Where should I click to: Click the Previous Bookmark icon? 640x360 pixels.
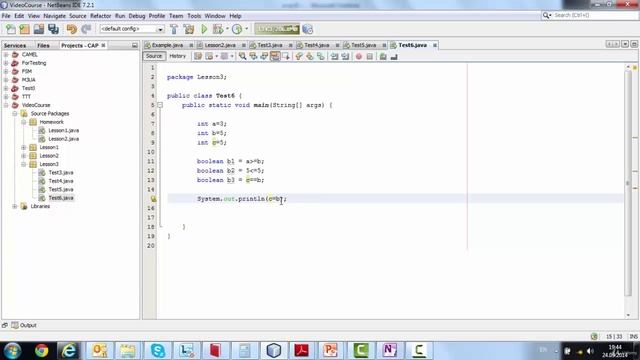click(299, 56)
